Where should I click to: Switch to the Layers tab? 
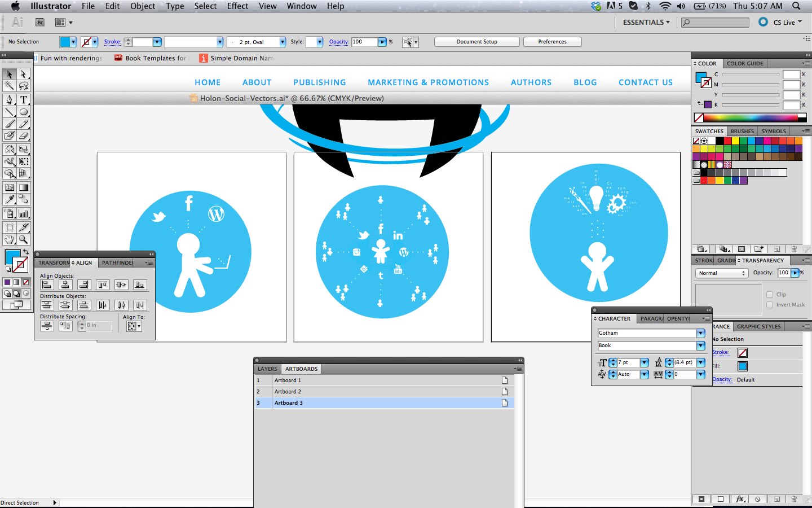point(267,369)
